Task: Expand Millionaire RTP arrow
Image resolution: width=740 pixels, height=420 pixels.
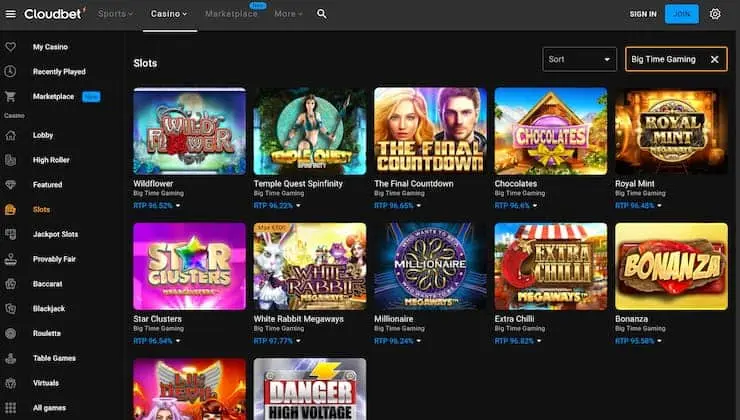Action: 419,341
